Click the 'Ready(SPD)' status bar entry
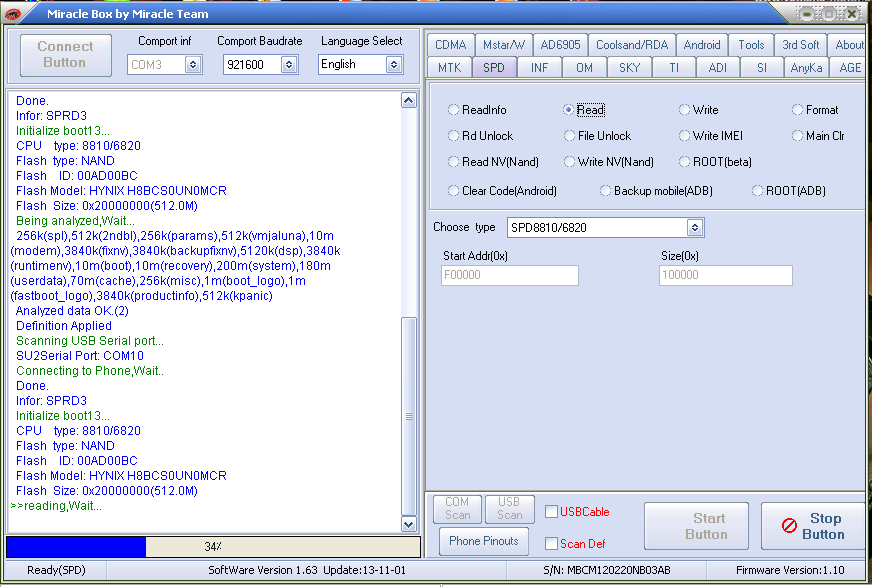This screenshot has width=872, height=587. pos(56,570)
